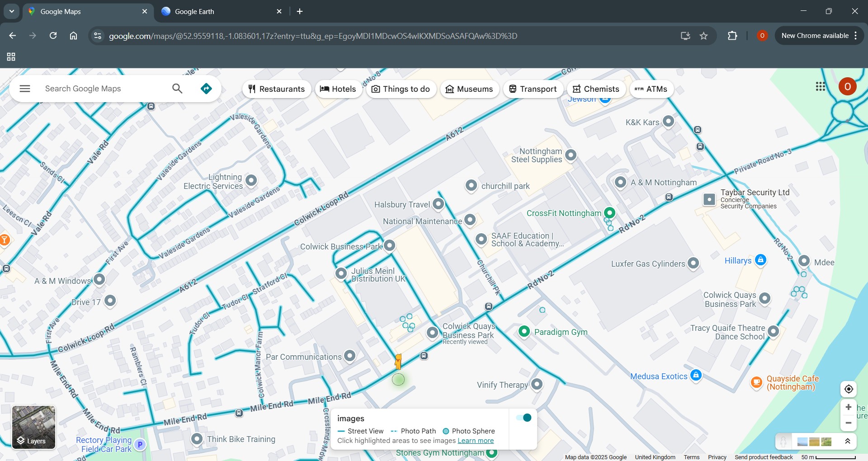The width and height of the screenshot is (868, 461).
Task: Select the Things to do chip
Action: pos(401,89)
